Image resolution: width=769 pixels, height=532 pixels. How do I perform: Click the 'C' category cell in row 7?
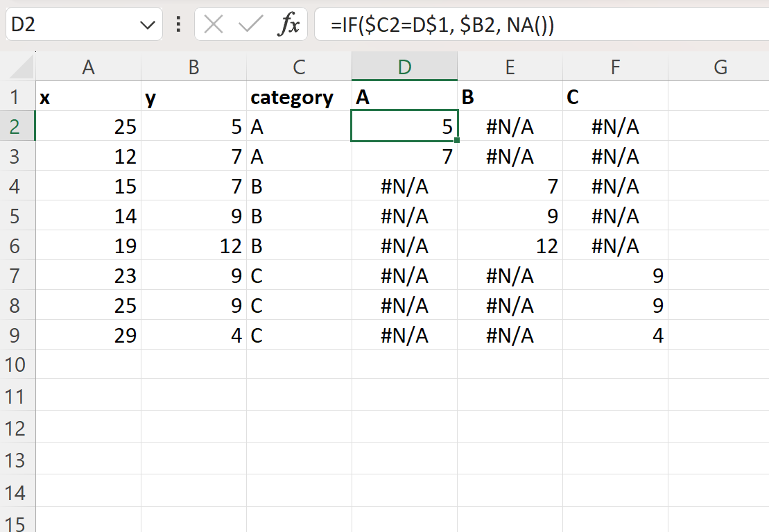point(298,275)
